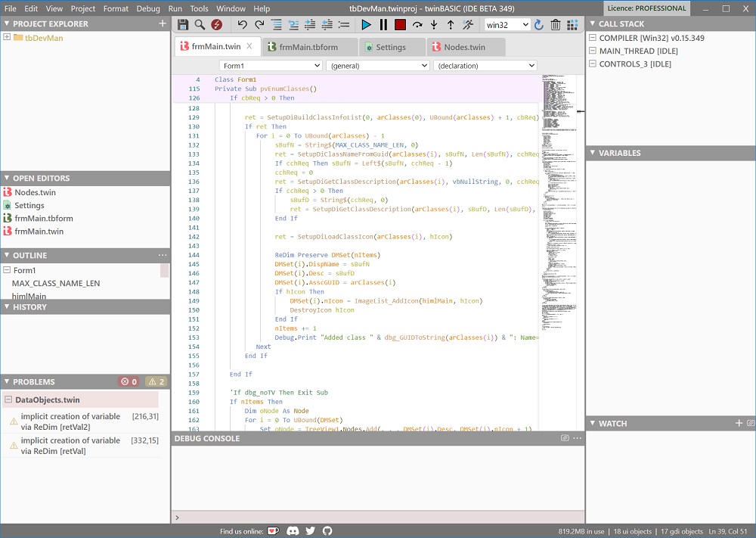
Task: Open the (declaration) procedure dropdown
Action: [x=485, y=66]
